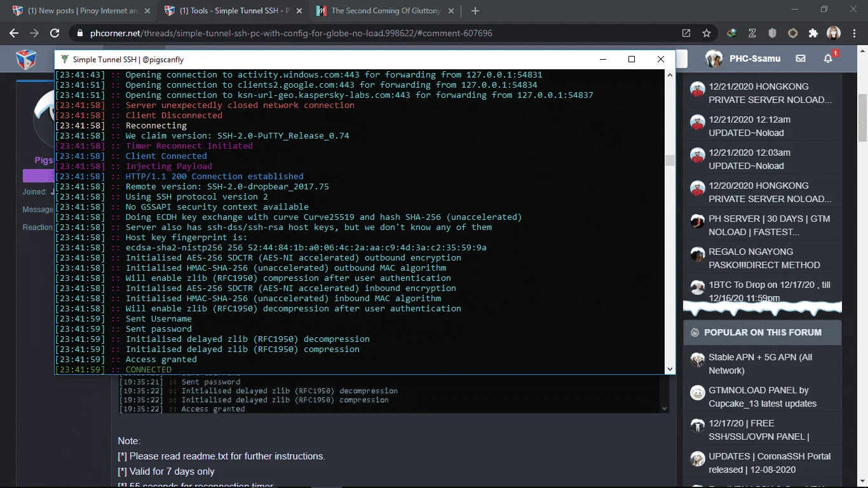
Task: Open a new browser tab
Action: [475, 11]
